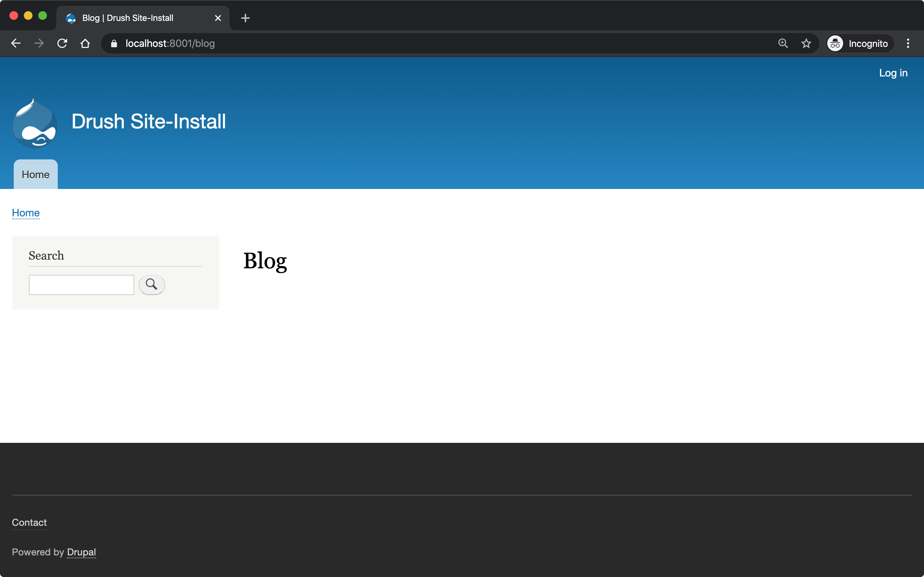
Task: Submit search with the magnifier button
Action: 152,285
